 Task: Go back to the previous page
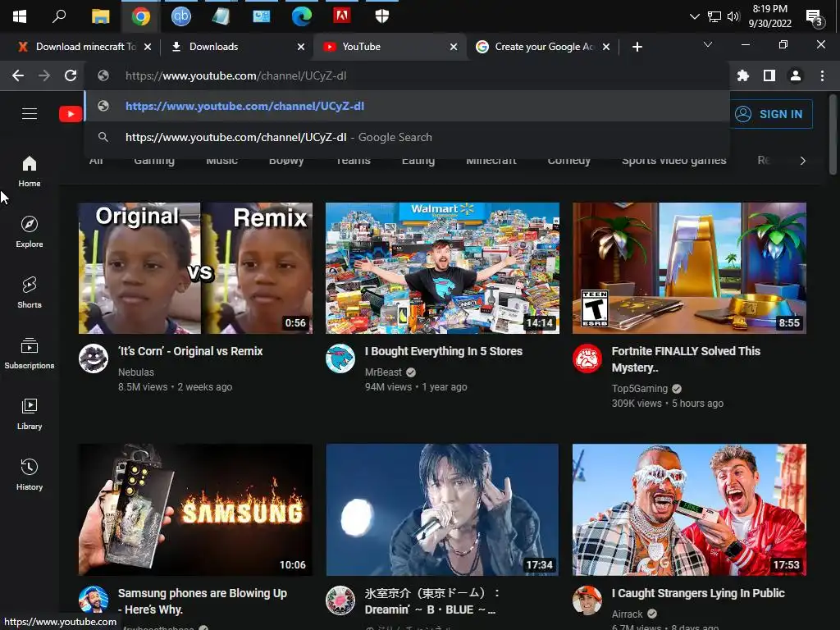point(18,75)
